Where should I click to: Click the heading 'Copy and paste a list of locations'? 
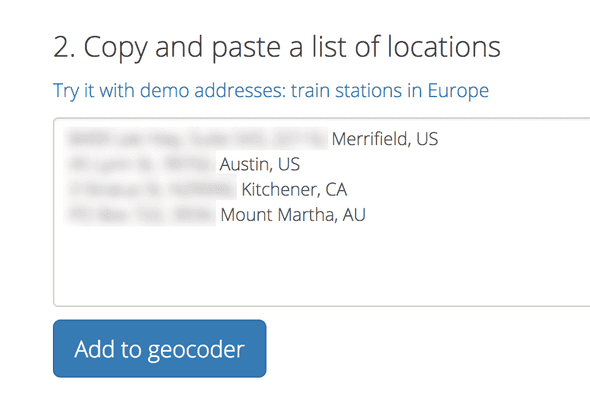pos(277,47)
